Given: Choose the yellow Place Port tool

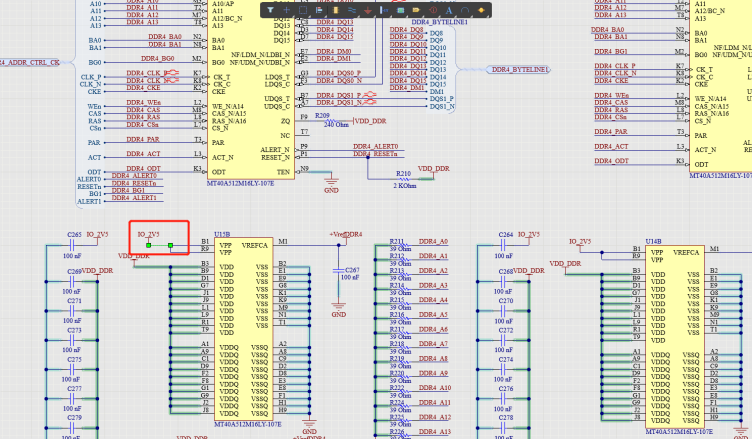Looking at the screenshot, I should [415, 10].
